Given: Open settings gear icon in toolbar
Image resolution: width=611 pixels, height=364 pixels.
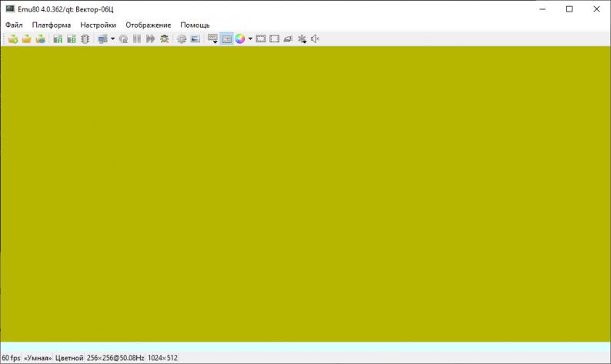Looking at the screenshot, I should 182,38.
